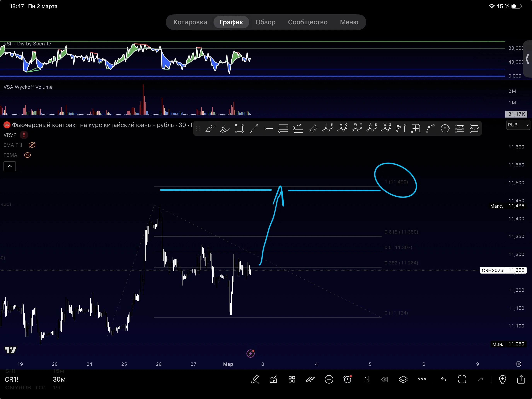Select the rectangle shape tool

click(x=239, y=128)
